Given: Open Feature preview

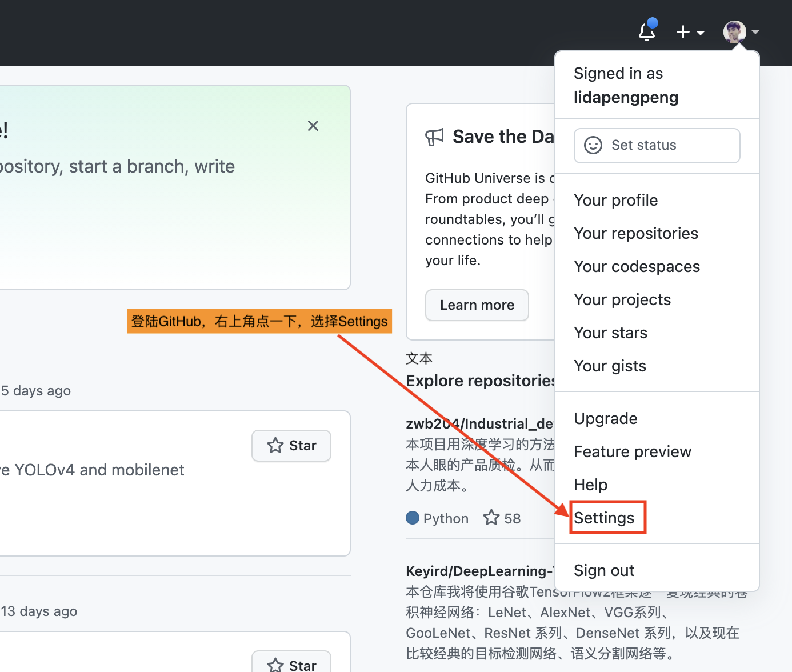Looking at the screenshot, I should [x=633, y=451].
